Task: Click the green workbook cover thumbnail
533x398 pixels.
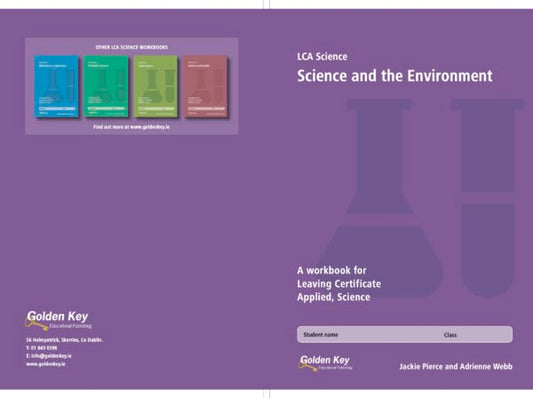Action: (106, 86)
